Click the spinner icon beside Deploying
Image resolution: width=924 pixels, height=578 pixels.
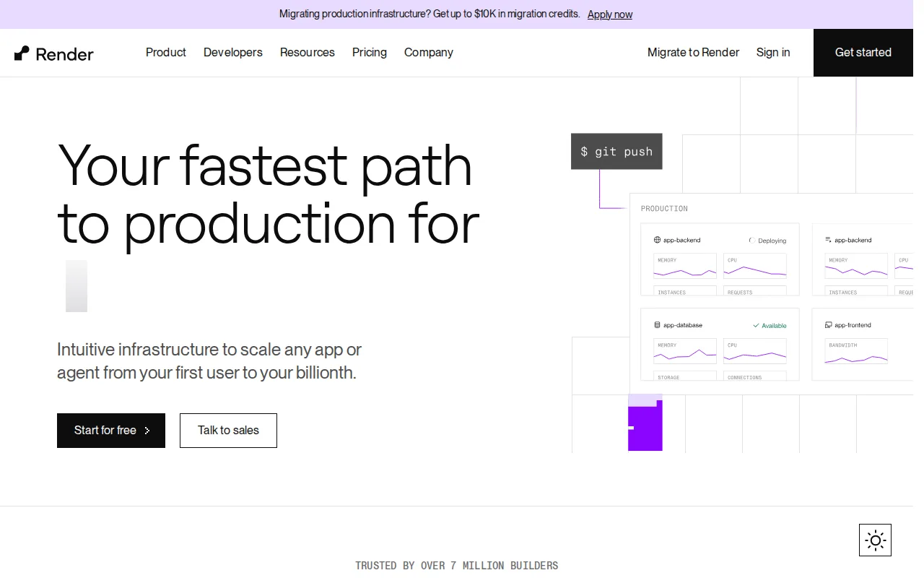[x=752, y=241]
